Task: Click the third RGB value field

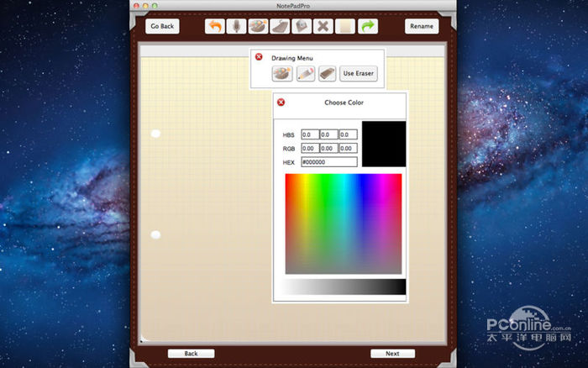Action: 348,148
